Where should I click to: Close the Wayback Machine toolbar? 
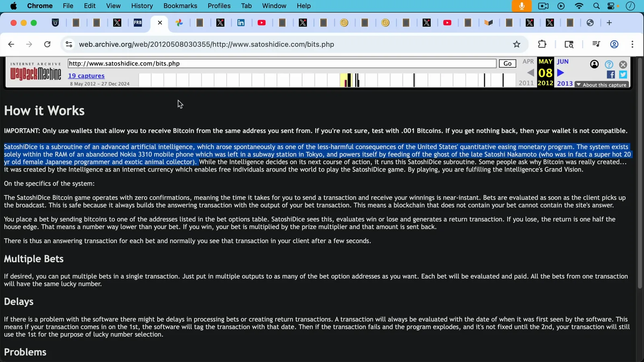623,64
